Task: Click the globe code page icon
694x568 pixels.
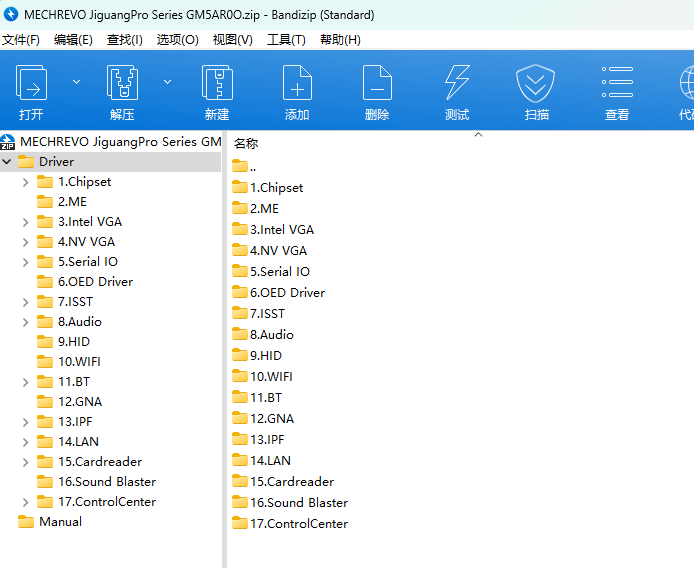Action: (x=686, y=82)
